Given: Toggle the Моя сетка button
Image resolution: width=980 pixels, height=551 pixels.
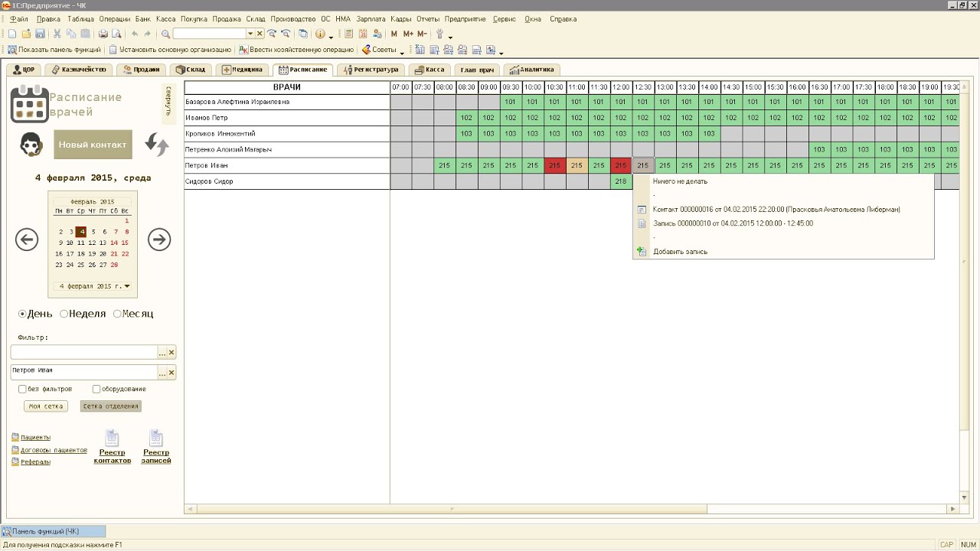Looking at the screenshot, I should (x=45, y=406).
